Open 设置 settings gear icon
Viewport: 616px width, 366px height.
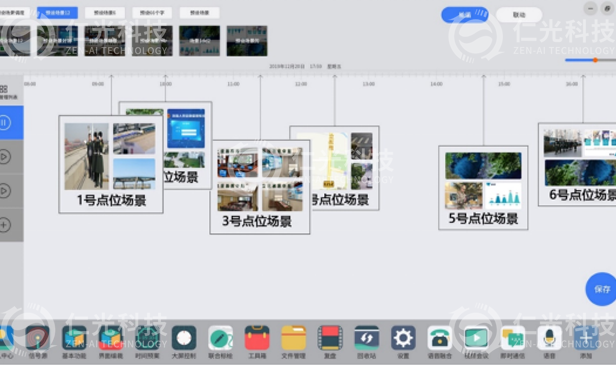403,338
